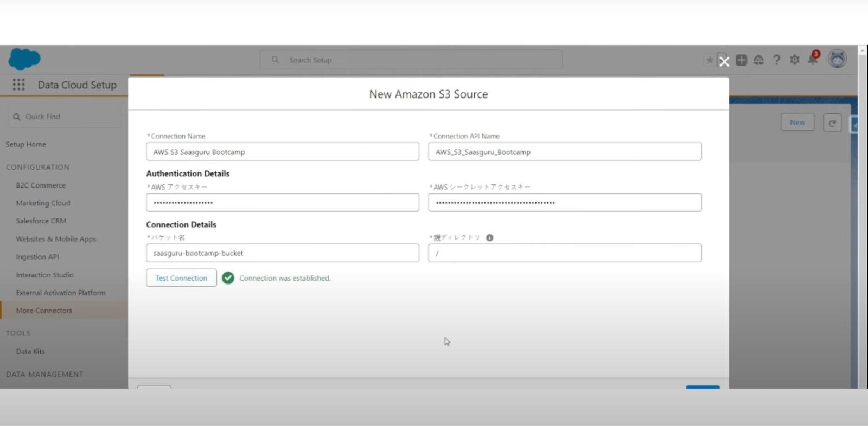Image resolution: width=868 pixels, height=426 pixels.
Task: Open External Activation Platform in sidebar
Action: coord(61,293)
